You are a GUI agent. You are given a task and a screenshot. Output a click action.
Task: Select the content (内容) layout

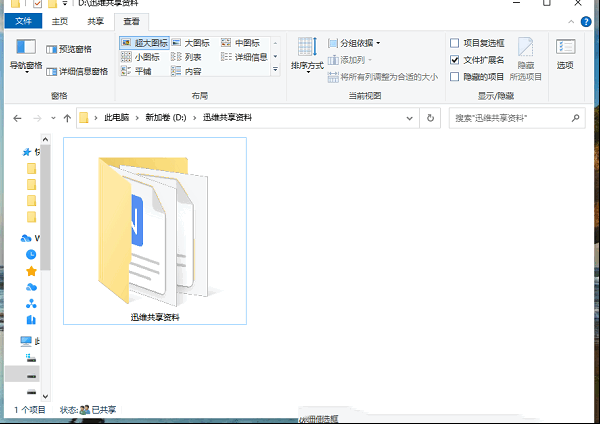(x=186, y=71)
